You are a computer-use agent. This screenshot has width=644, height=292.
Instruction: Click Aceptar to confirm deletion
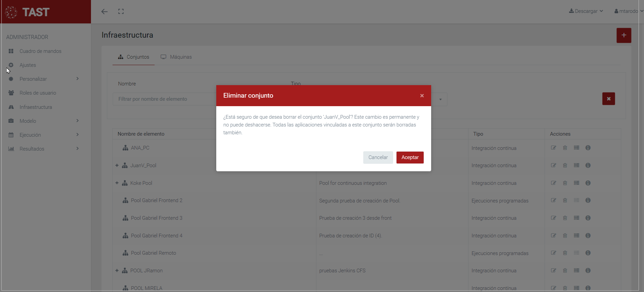click(x=410, y=157)
